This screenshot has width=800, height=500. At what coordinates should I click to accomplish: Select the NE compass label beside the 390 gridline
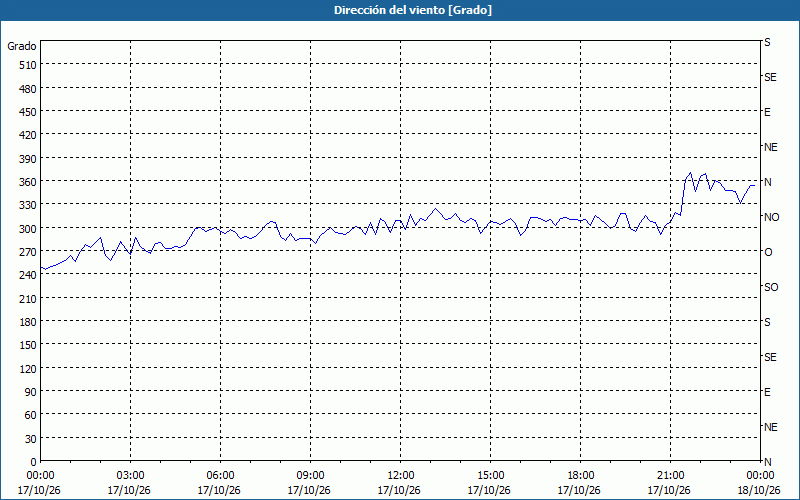tap(770, 147)
